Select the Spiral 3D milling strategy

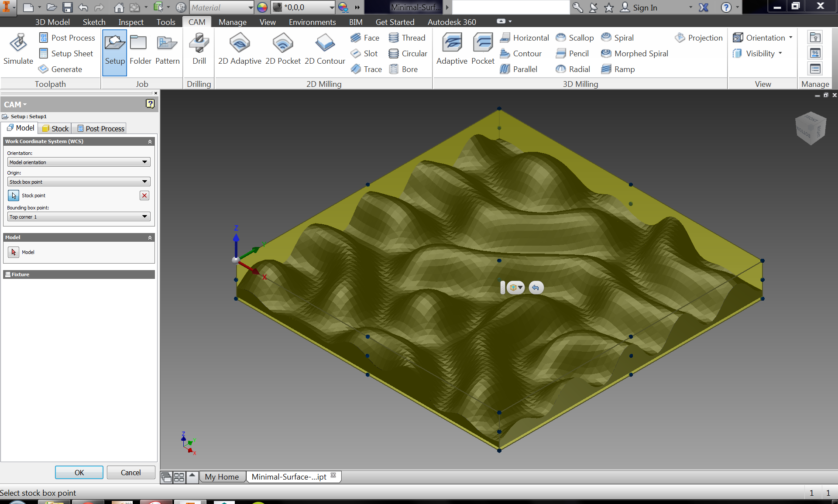(x=618, y=38)
